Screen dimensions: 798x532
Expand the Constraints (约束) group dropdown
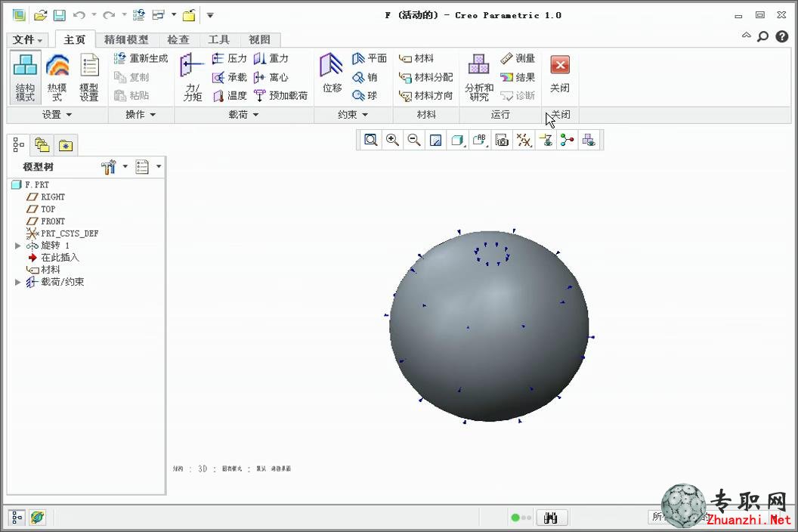click(352, 115)
